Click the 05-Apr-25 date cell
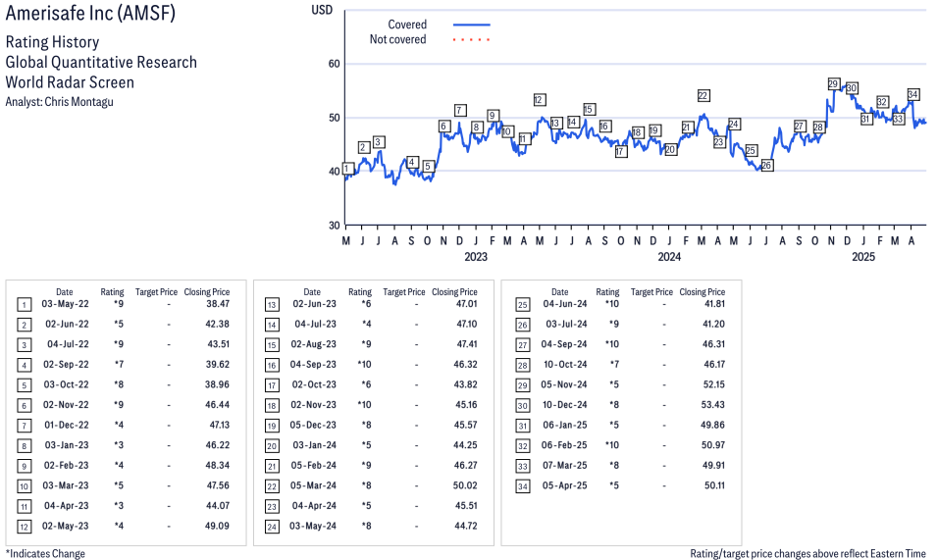Image resolution: width=937 pixels, height=560 pixels. click(565, 485)
